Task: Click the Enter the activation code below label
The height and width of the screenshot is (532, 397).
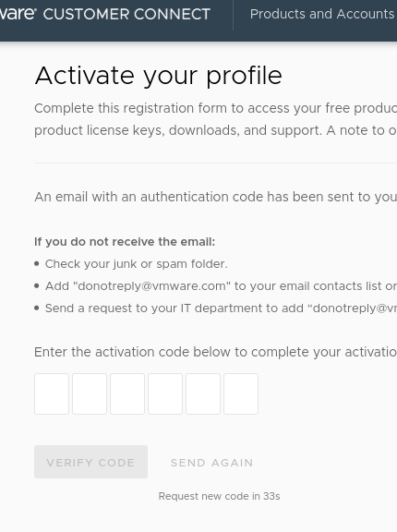Action: (216, 352)
